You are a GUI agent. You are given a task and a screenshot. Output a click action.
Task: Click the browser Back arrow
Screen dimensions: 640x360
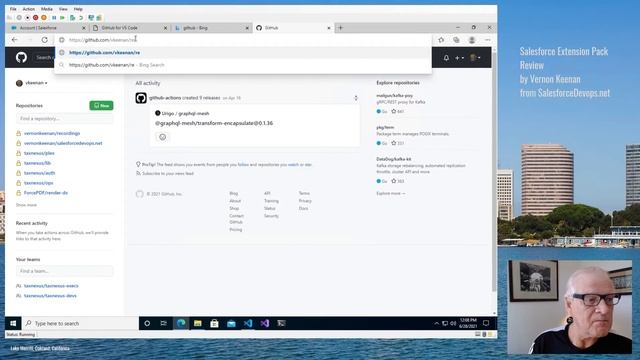tap(15, 40)
